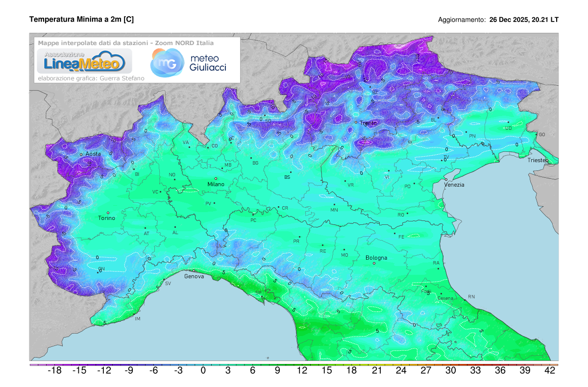Click the VR province label for Verona

[350, 185]
